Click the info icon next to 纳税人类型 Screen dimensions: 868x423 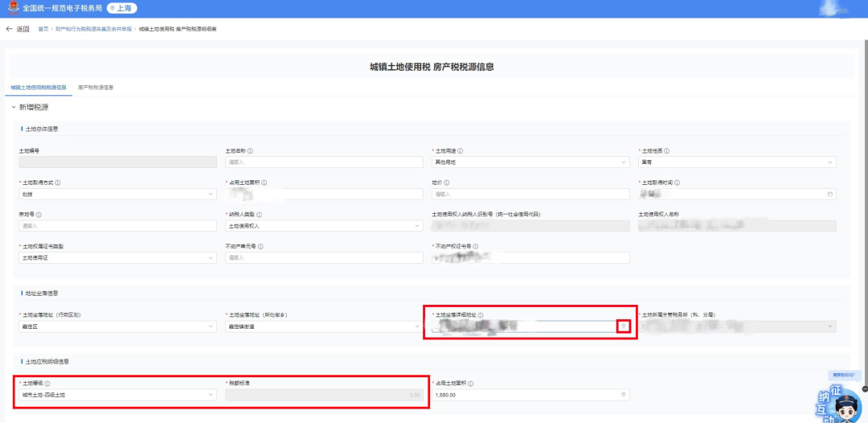pos(260,215)
